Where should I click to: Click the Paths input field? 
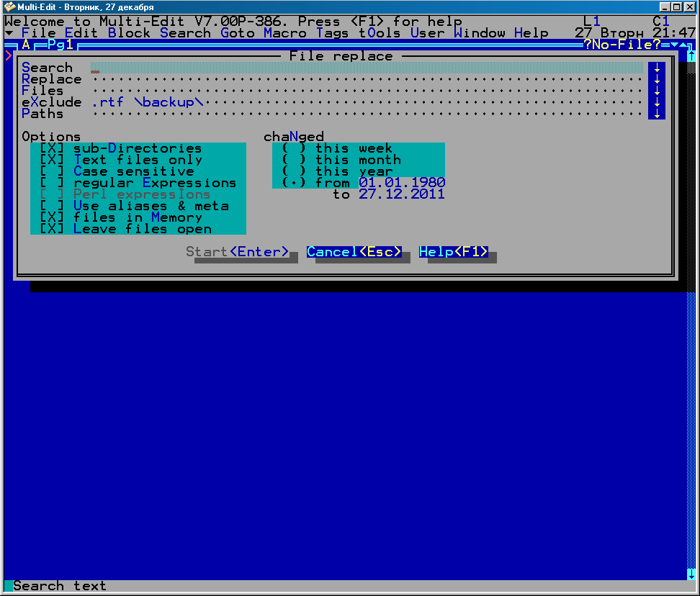click(x=367, y=114)
